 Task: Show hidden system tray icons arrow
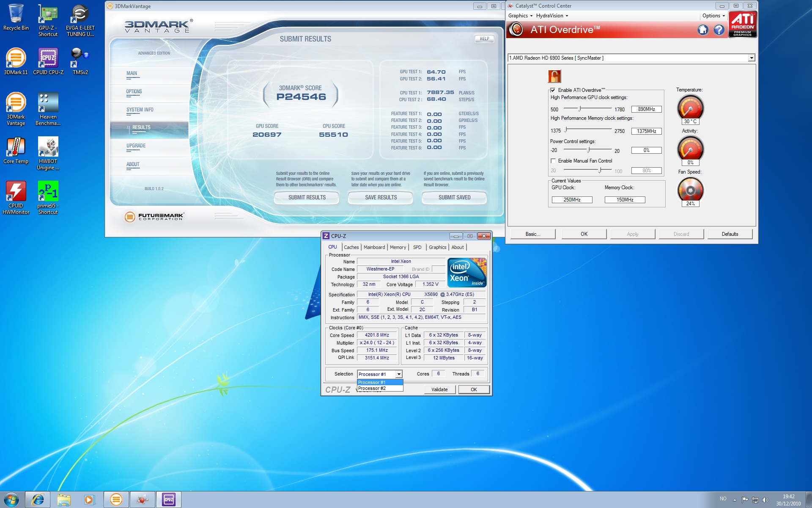(735, 500)
